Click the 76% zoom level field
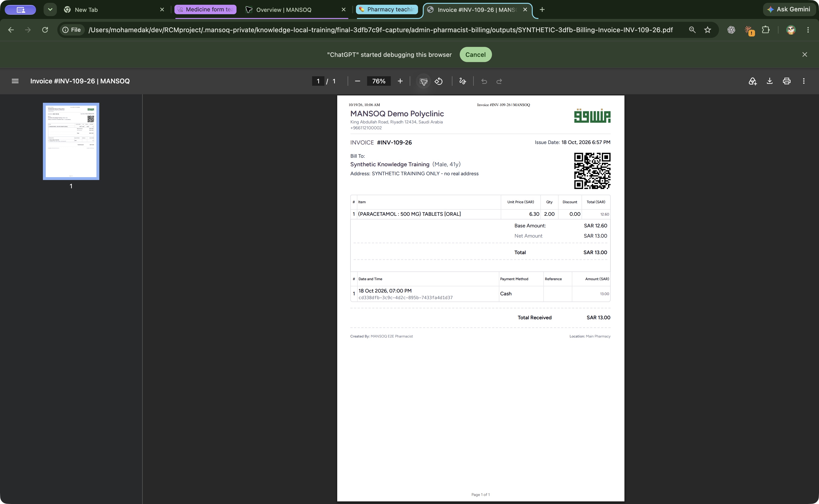 378,81
